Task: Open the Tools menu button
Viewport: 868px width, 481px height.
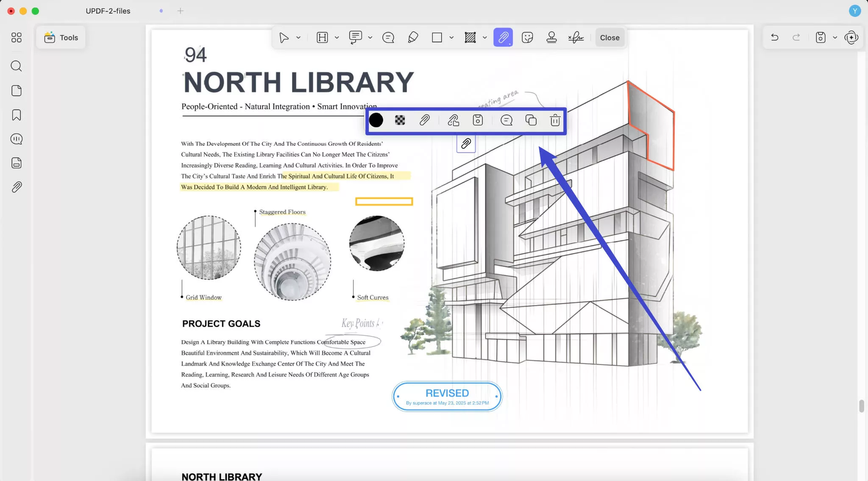Action: click(x=61, y=38)
